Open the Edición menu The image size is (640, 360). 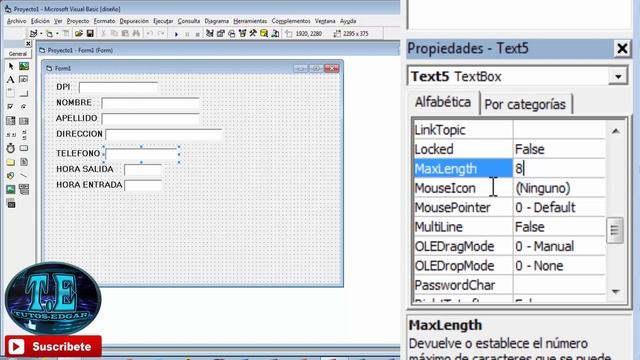point(40,21)
